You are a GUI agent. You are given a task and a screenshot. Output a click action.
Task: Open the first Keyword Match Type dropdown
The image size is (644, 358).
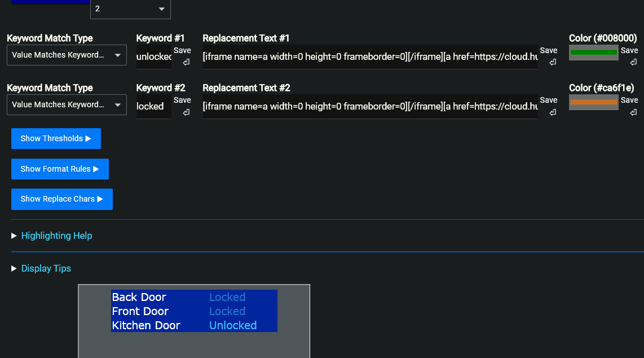click(67, 55)
